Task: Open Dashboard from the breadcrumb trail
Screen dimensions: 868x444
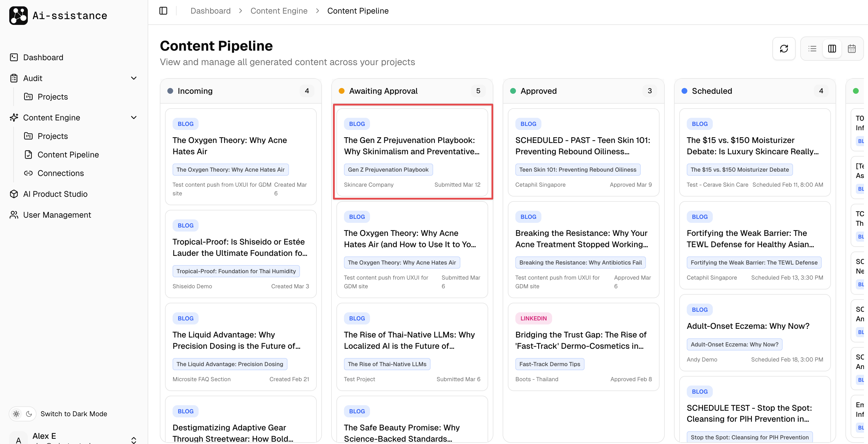Action: pos(210,11)
